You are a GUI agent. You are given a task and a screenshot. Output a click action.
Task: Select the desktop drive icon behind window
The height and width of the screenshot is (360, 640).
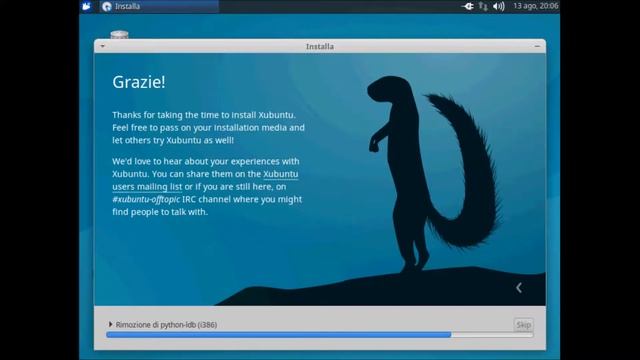click(119, 35)
